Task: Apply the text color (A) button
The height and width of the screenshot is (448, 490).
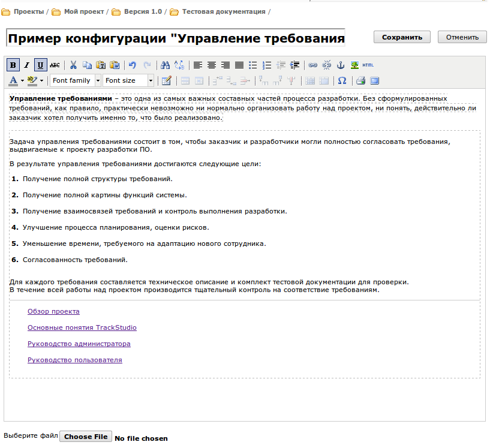Action: 13,80
